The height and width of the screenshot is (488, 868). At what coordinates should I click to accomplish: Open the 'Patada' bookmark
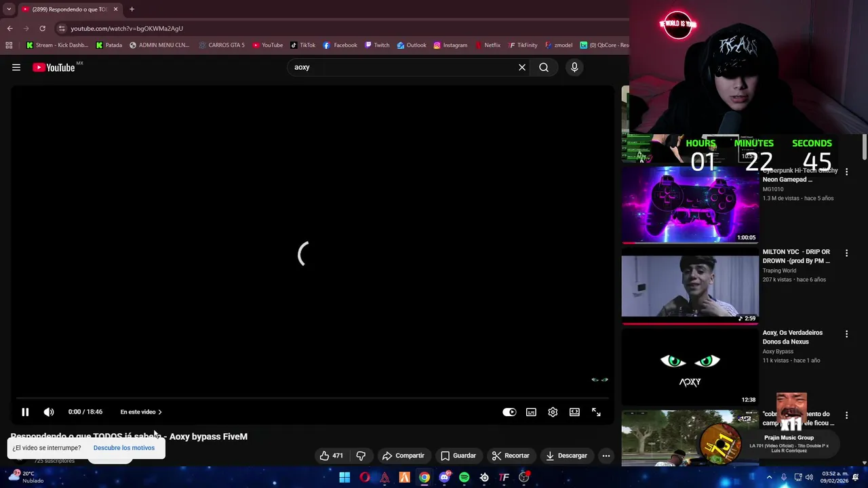[109, 45]
